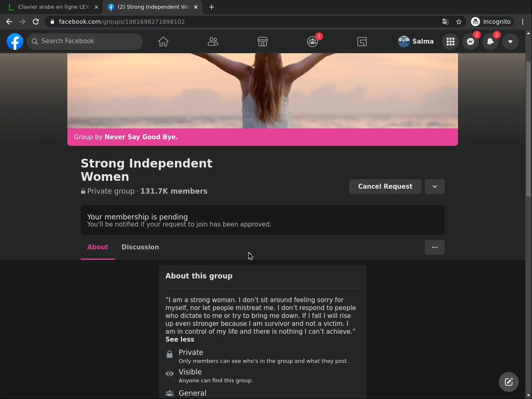
Task: Close the Clavier arabe tab
Action: tap(96, 7)
